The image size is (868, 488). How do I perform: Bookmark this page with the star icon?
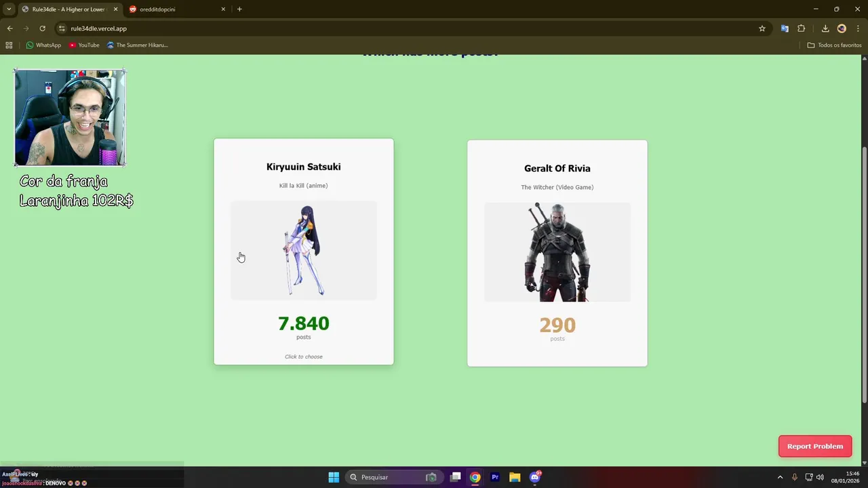762,28
